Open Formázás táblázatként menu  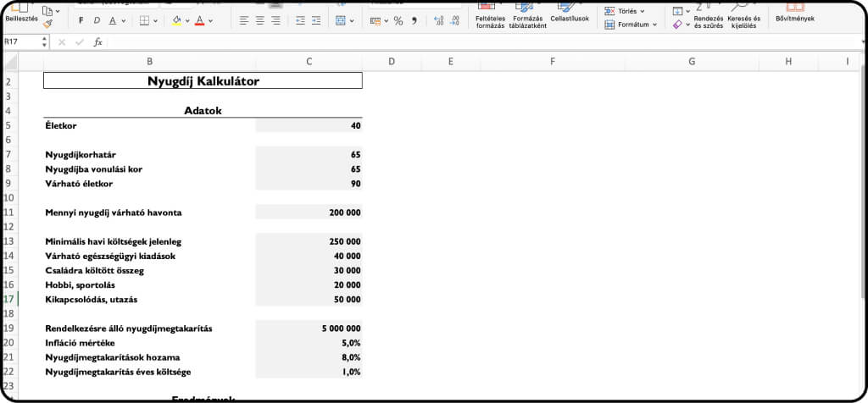(x=527, y=19)
